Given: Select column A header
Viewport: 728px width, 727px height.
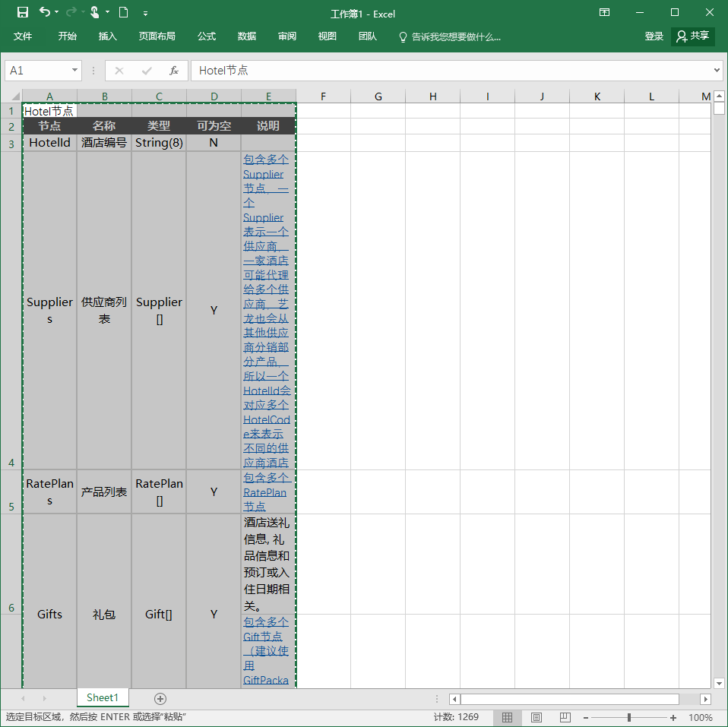Looking at the screenshot, I should (49, 96).
